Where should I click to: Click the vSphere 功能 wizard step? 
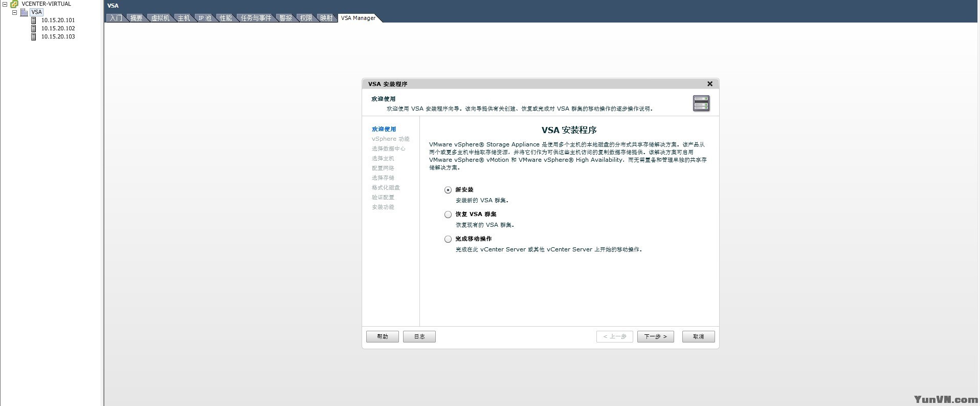pyautogui.click(x=391, y=139)
